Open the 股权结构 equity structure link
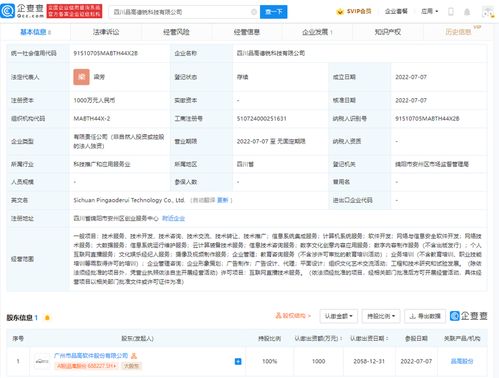Image resolution: width=499 pixels, height=378 pixels. point(293,315)
